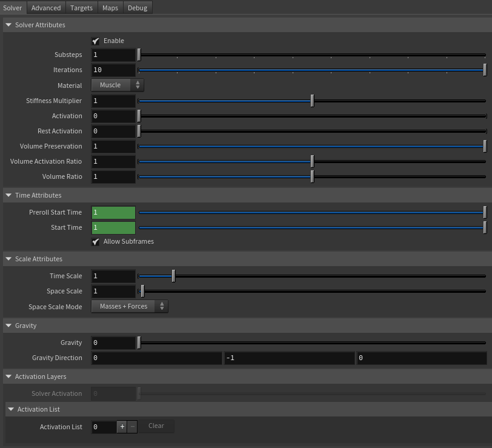Remove entry with Activation List minus button
492x448 pixels.
tap(133, 427)
